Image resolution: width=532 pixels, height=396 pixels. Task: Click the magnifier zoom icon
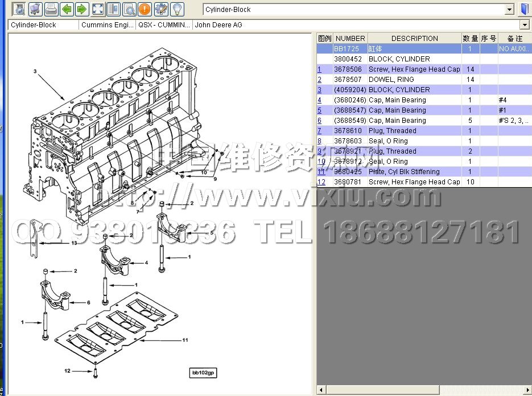(129, 9)
